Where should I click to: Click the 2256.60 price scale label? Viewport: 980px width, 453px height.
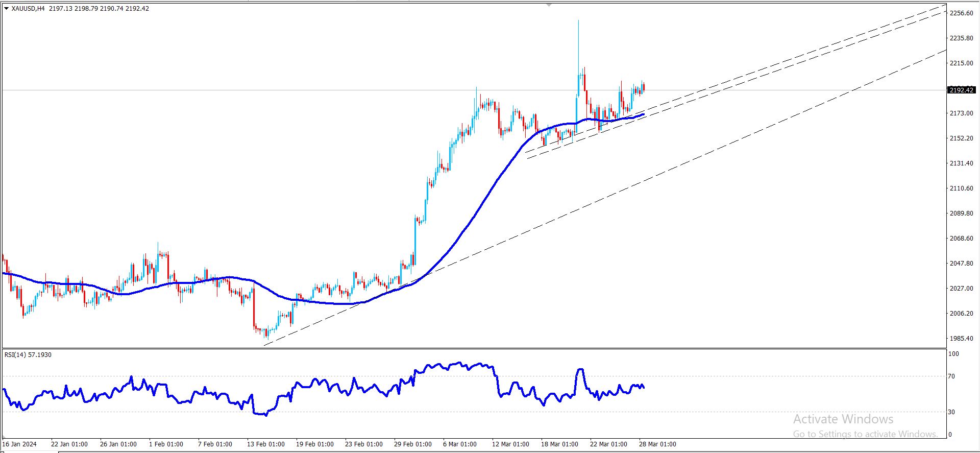pyautogui.click(x=961, y=13)
